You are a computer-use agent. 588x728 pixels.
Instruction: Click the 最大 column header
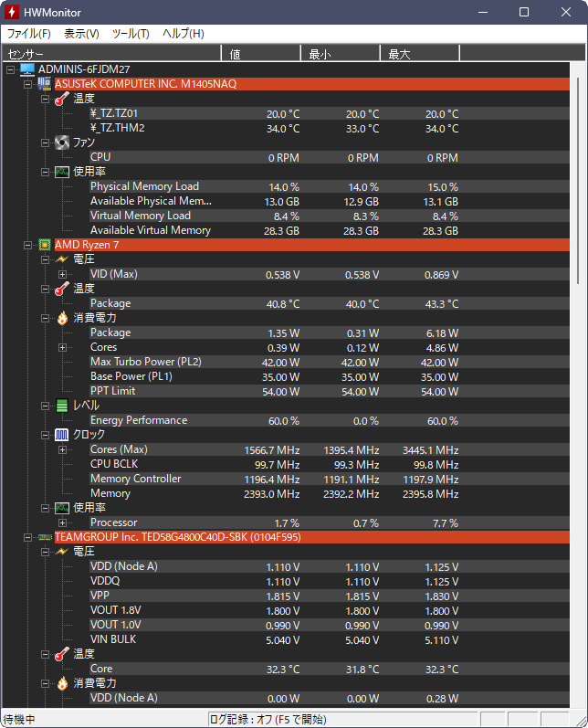(420, 53)
